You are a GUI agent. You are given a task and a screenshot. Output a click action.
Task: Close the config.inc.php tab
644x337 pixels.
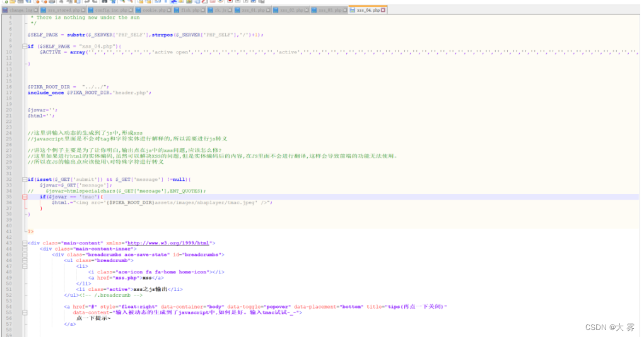click(x=131, y=10)
